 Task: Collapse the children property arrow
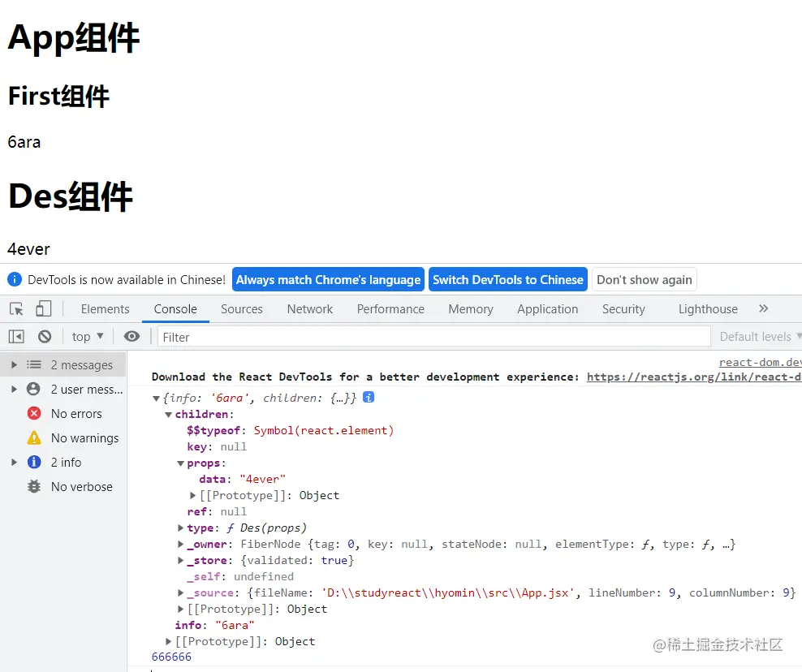[x=168, y=414]
